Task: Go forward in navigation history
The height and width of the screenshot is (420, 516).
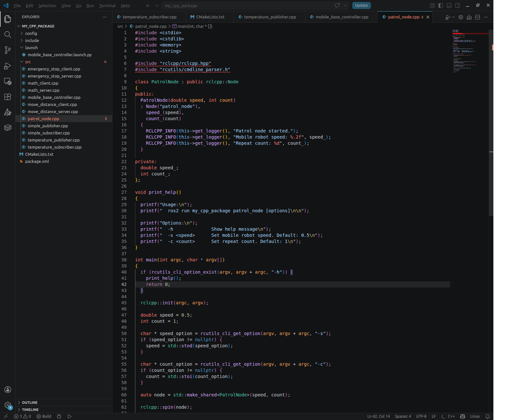Action: tap(157, 5)
